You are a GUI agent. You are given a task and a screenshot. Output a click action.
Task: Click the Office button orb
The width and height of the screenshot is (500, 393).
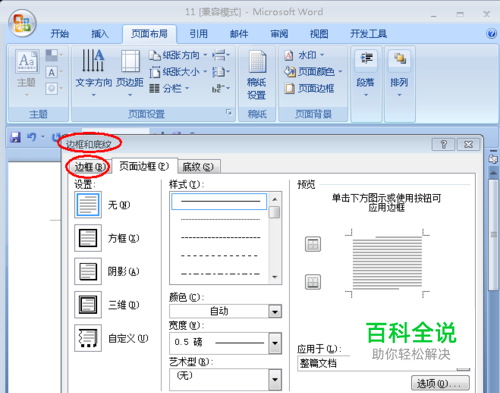pos(22,23)
